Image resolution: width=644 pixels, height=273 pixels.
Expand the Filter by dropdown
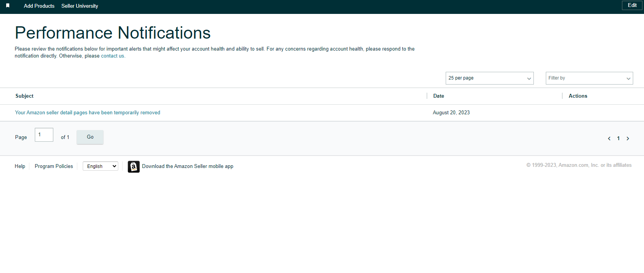pos(589,78)
